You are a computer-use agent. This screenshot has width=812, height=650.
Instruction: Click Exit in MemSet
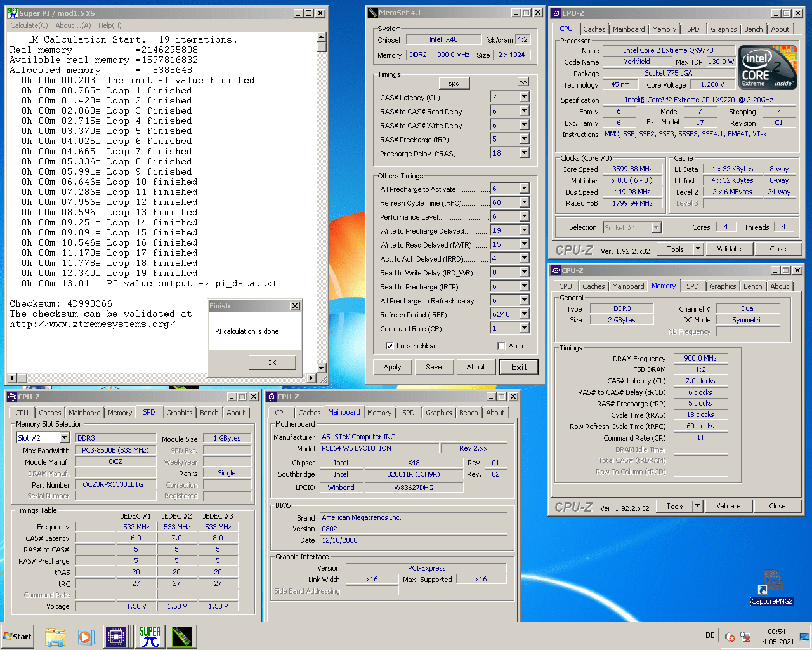pyautogui.click(x=519, y=367)
